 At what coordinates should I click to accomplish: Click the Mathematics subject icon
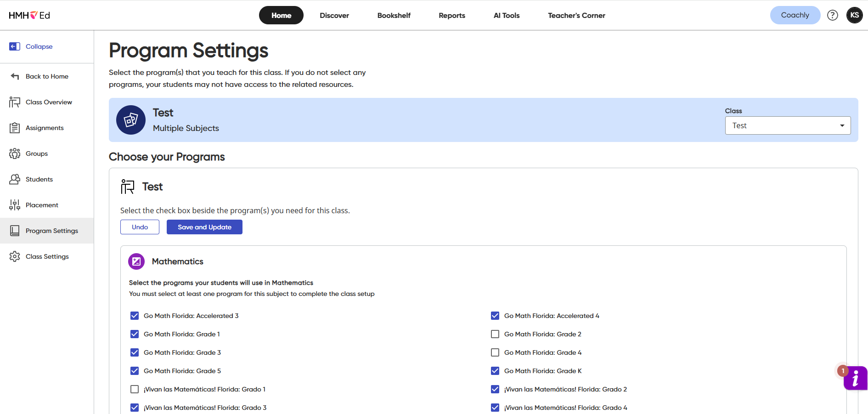pyautogui.click(x=136, y=261)
